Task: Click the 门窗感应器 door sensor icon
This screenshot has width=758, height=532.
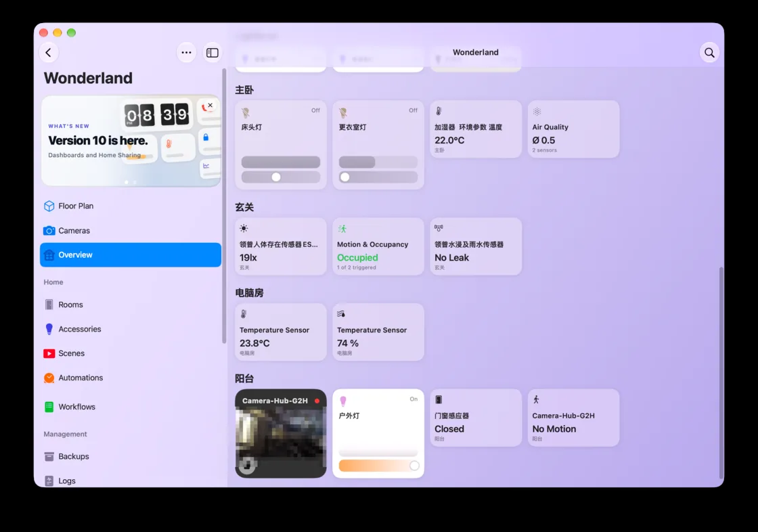Action: coord(439,399)
